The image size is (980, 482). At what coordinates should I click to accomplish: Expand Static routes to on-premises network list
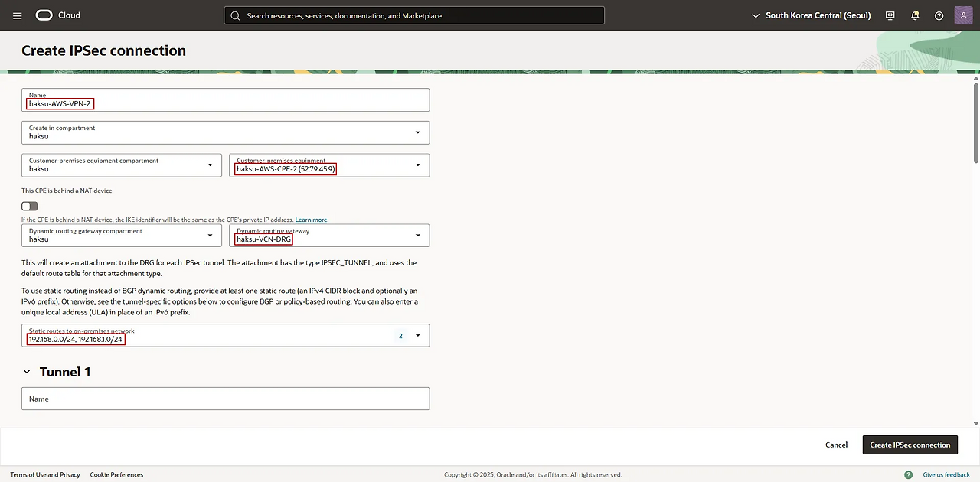[417, 335]
